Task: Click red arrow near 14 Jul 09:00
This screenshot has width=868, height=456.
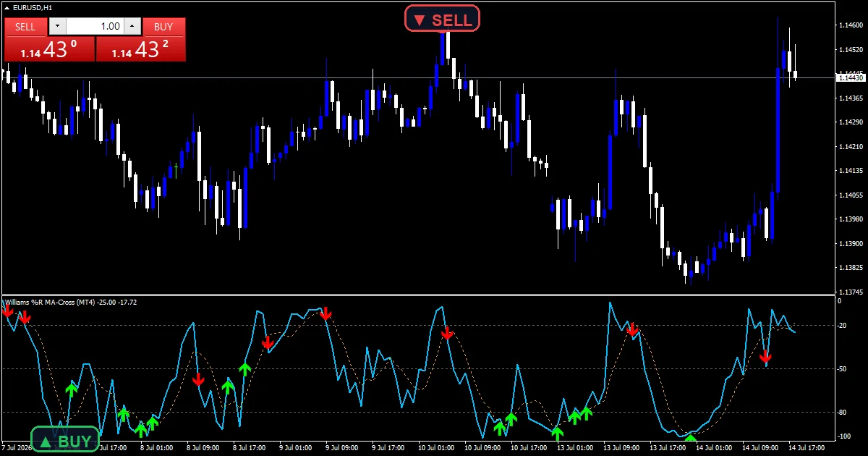Action: click(765, 356)
